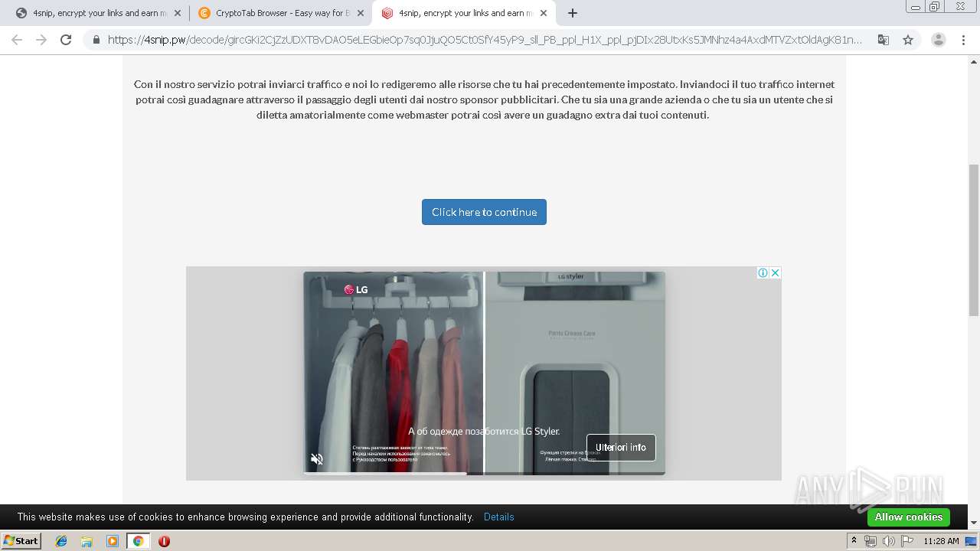
Task: Click the page vertical scrollbar thumb
Action: pos(974,240)
